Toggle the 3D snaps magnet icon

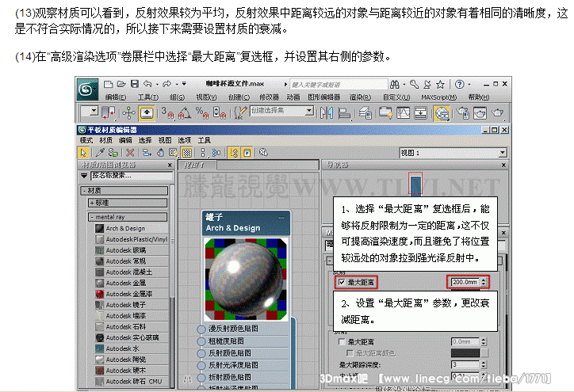click(x=167, y=112)
